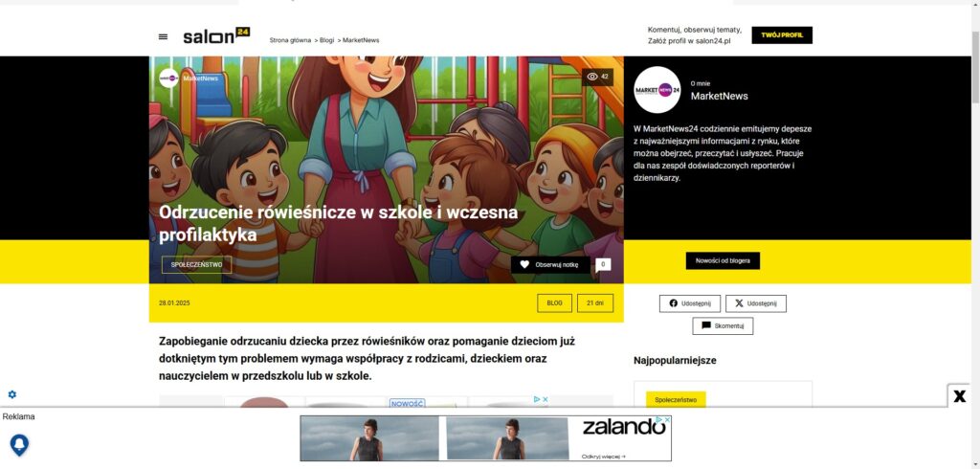Image resolution: width=980 pixels, height=469 pixels.
Task: Toggle Obserwuj notkę heart button
Action: click(550, 265)
